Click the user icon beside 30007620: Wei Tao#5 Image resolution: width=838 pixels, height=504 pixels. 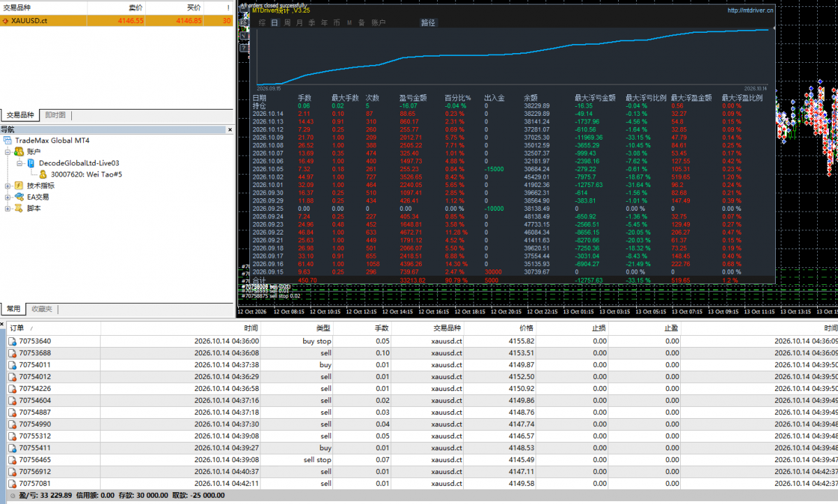(x=43, y=174)
